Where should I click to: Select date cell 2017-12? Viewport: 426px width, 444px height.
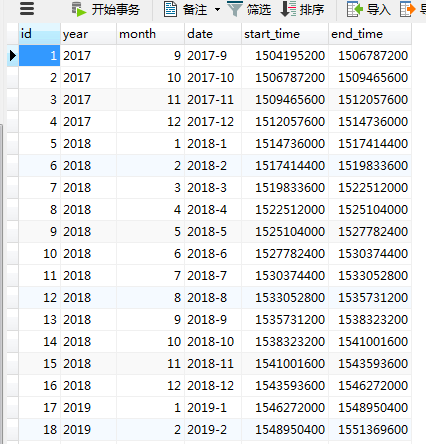click(x=213, y=122)
